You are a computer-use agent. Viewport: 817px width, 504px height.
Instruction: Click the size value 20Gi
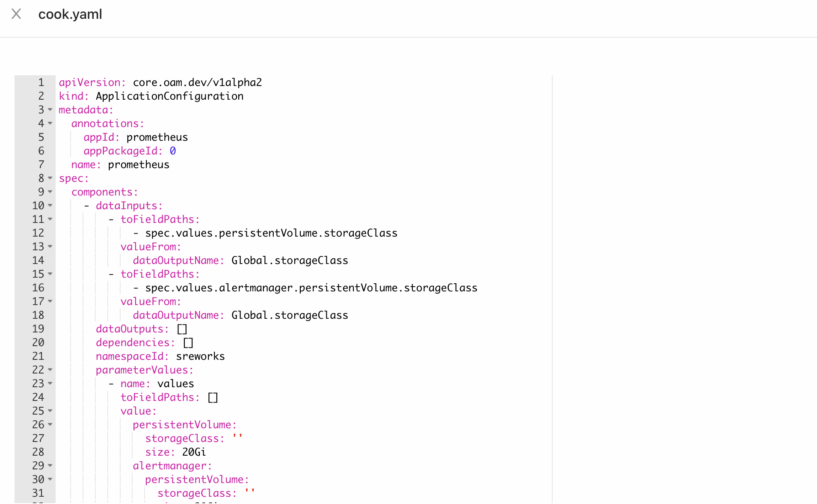click(x=194, y=452)
